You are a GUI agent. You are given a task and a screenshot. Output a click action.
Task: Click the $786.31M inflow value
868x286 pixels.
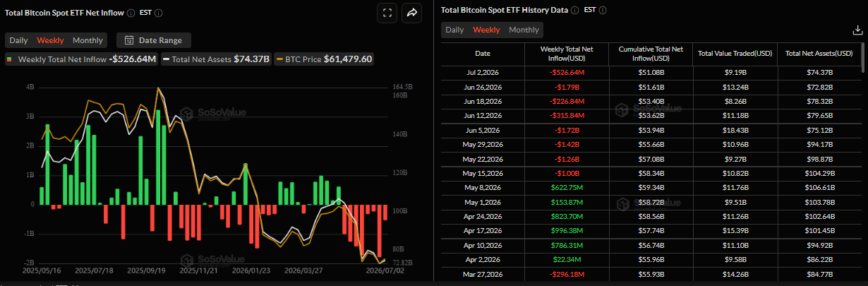(566, 246)
